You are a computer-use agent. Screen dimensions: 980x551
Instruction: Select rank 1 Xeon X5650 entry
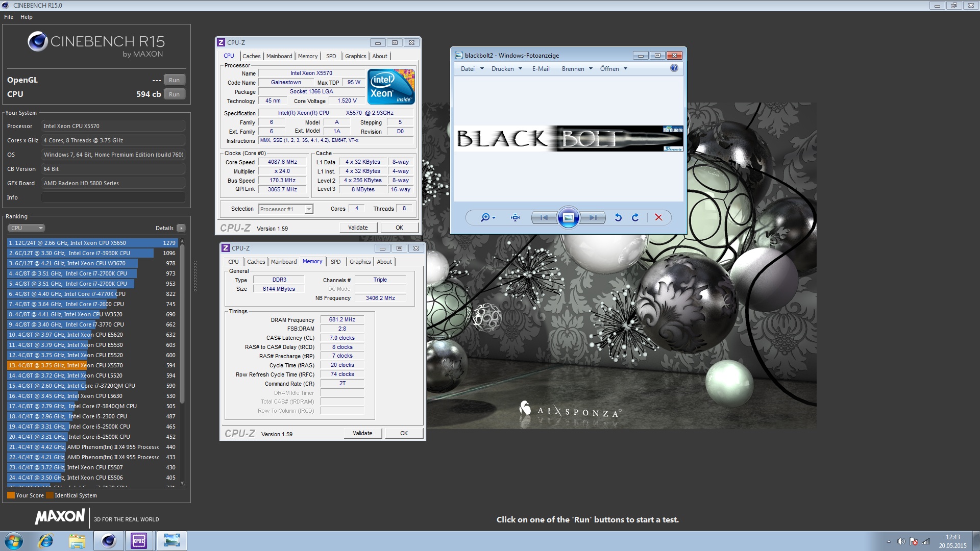click(92, 243)
